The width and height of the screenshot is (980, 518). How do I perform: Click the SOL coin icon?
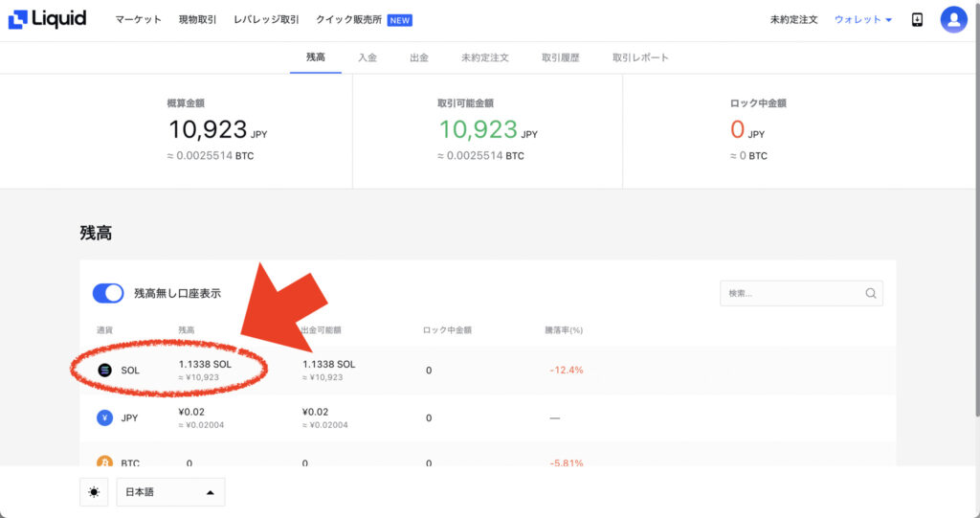pos(104,371)
